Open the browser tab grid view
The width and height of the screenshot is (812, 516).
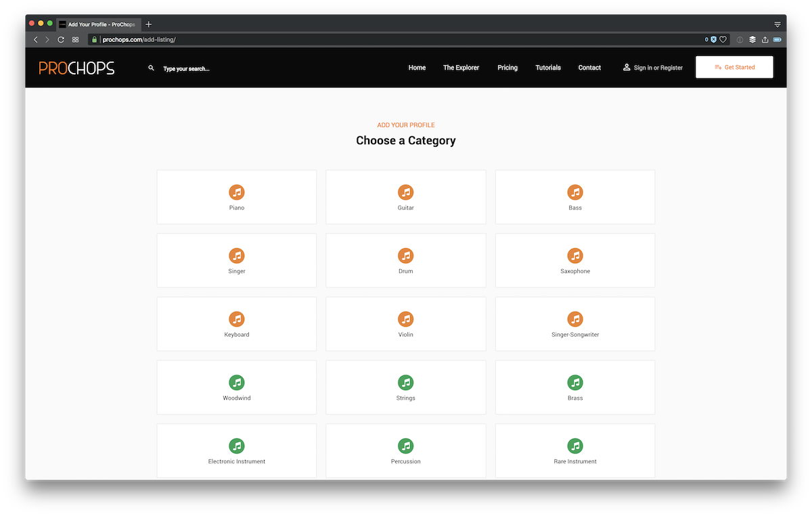pyautogui.click(x=76, y=40)
